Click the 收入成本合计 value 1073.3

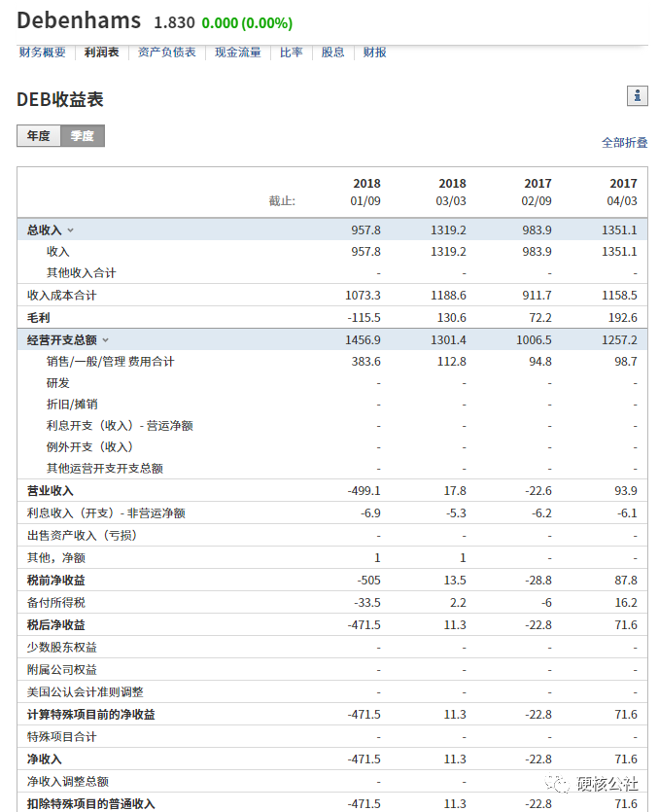pyautogui.click(x=363, y=296)
